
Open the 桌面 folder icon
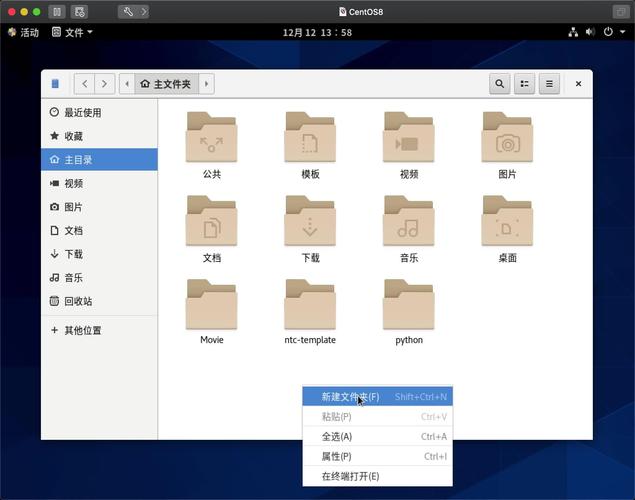(x=507, y=221)
